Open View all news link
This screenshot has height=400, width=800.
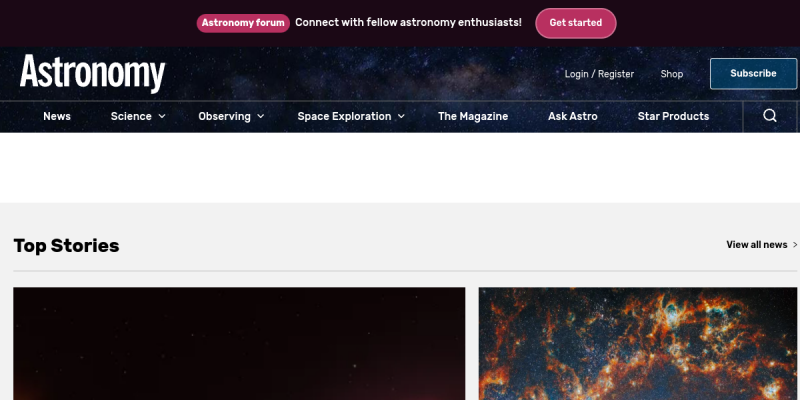(x=762, y=245)
